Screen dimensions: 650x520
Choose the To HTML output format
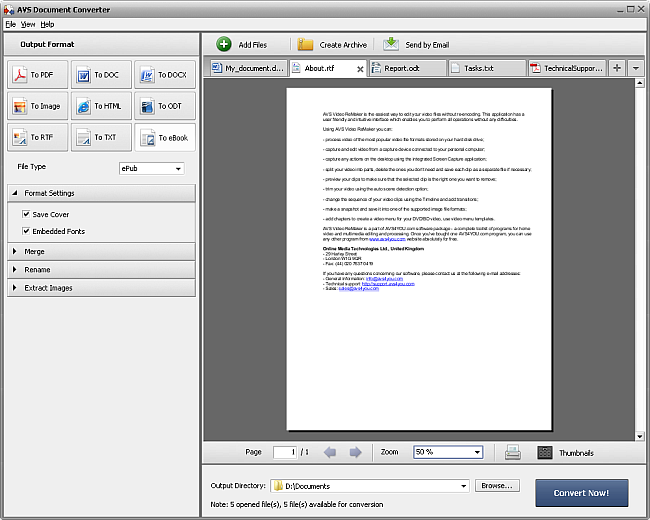tap(101, 106)
